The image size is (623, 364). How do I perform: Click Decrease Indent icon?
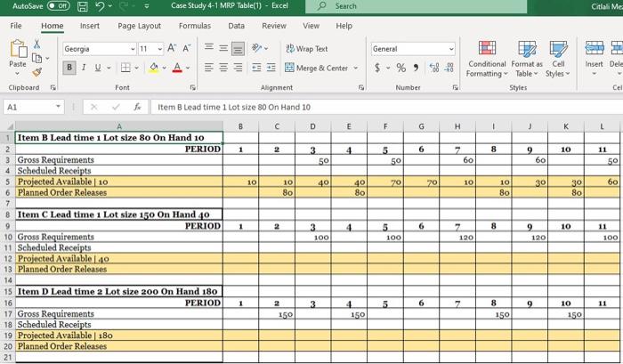[x=256, y=68]
